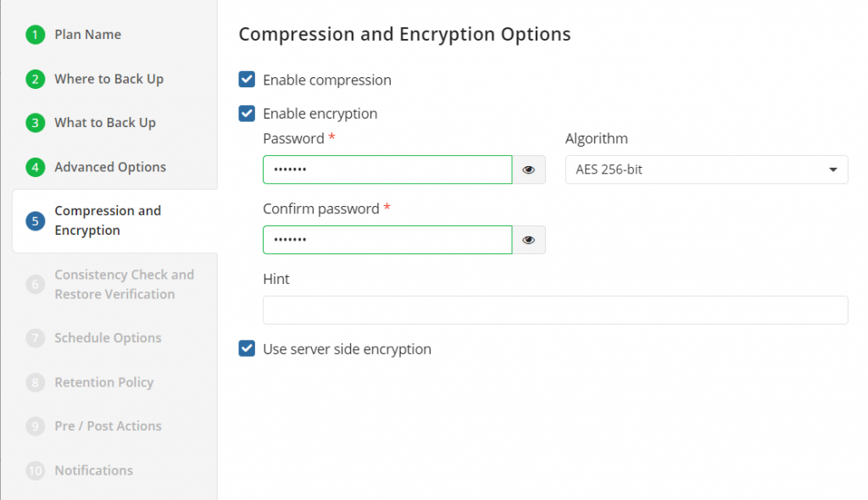The height and width of the screenshot is (500, 868).
Task: Select the step 2 Where to Back Up icon
Action: click(x=35, y=79)
